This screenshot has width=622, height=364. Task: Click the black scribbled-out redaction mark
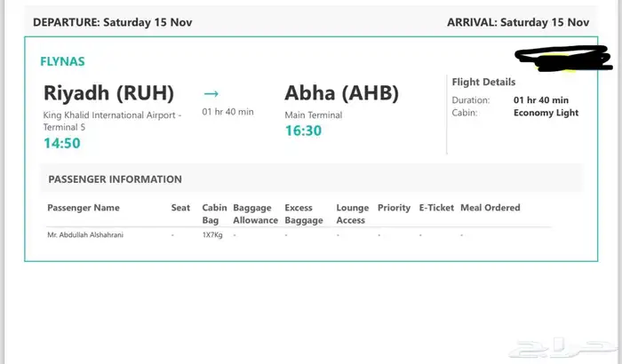tap(566, 59)
